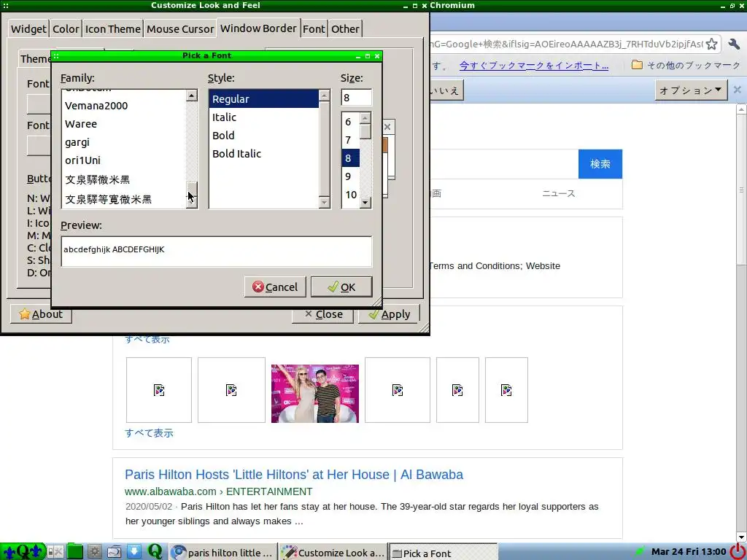Screen dimensions: 747x560
Task: Click the first broken image thumbnail
Action: (x=158, y=390)
